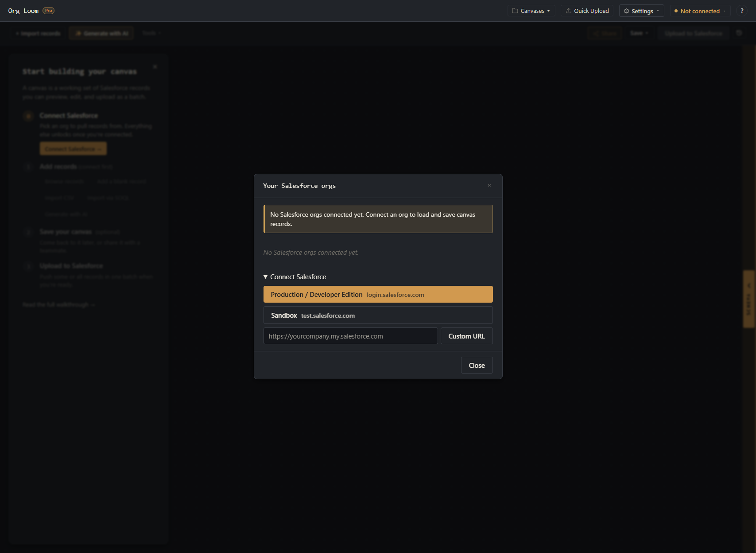Click the Org Loom logo text
This screenshot has width=756, height=553.
coord(23,11)
